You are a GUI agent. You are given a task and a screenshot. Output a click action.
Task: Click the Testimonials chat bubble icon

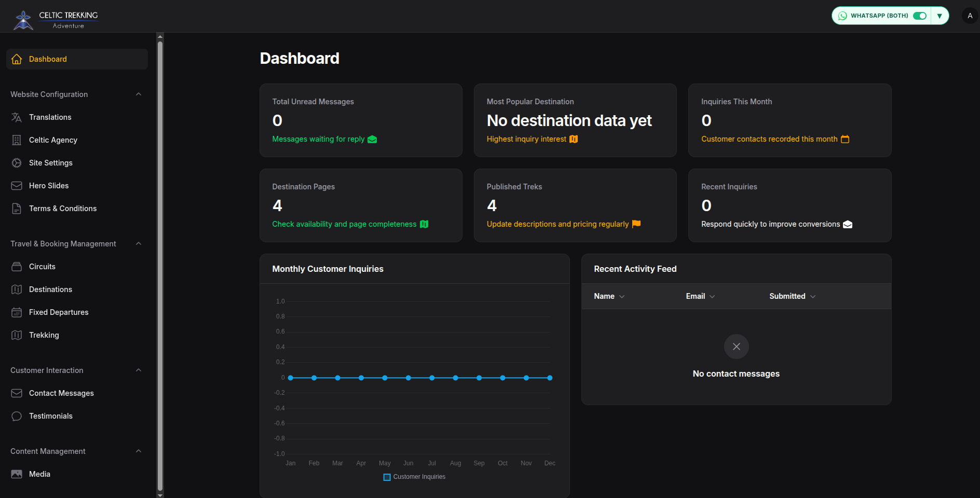tap(17, 416)
